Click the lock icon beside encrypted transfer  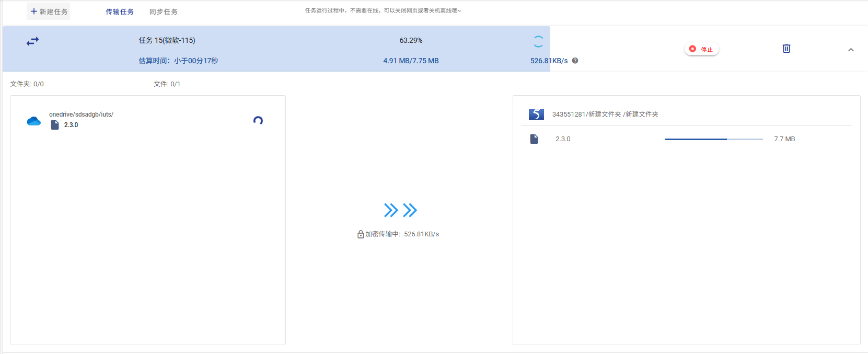coord(361,234)
